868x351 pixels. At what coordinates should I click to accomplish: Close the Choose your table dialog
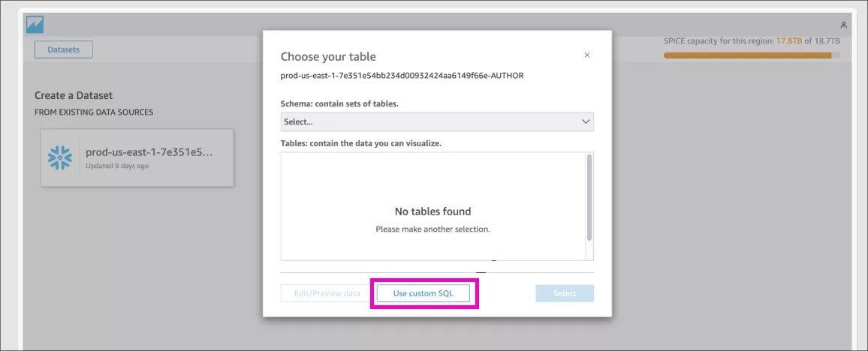[x=587, y=55]
